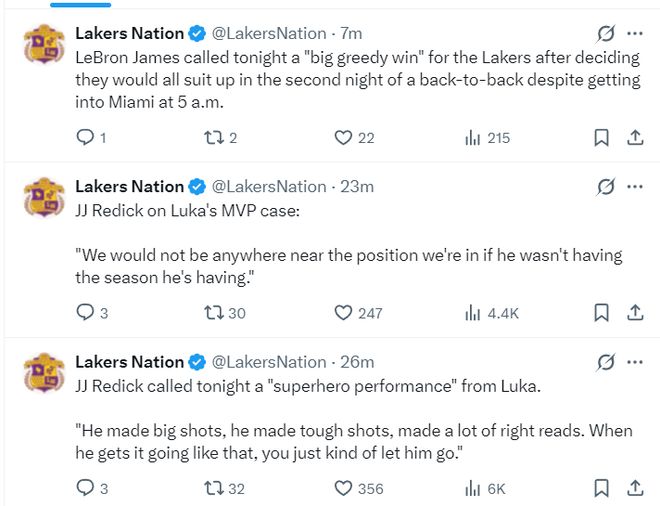Open the Lakers Nation name on the 26m tweet
The image size is (660, 506).
tap(130, 362)
